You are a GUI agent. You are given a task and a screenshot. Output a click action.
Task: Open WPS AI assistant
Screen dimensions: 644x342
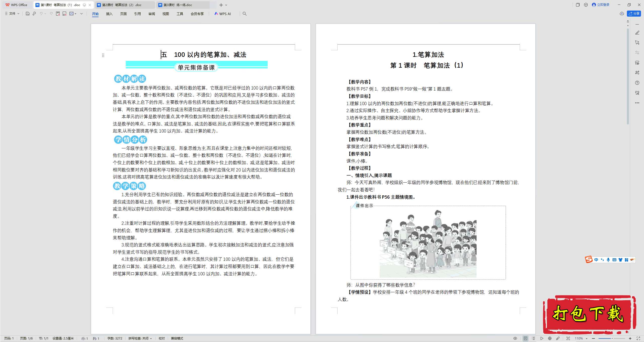pos(223,14)
